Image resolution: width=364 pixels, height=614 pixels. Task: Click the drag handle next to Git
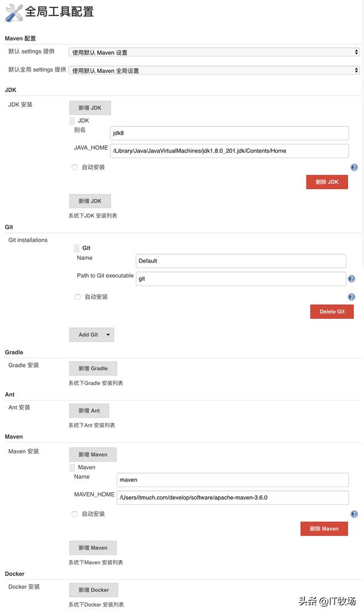point(76,248)
